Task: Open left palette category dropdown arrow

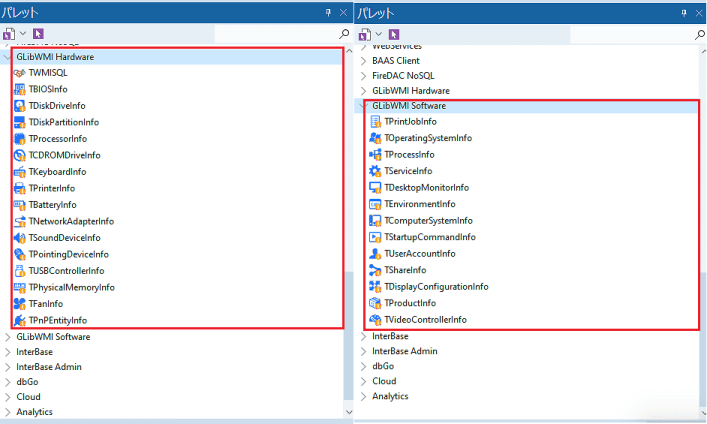Action: click(x=23, y=34)
